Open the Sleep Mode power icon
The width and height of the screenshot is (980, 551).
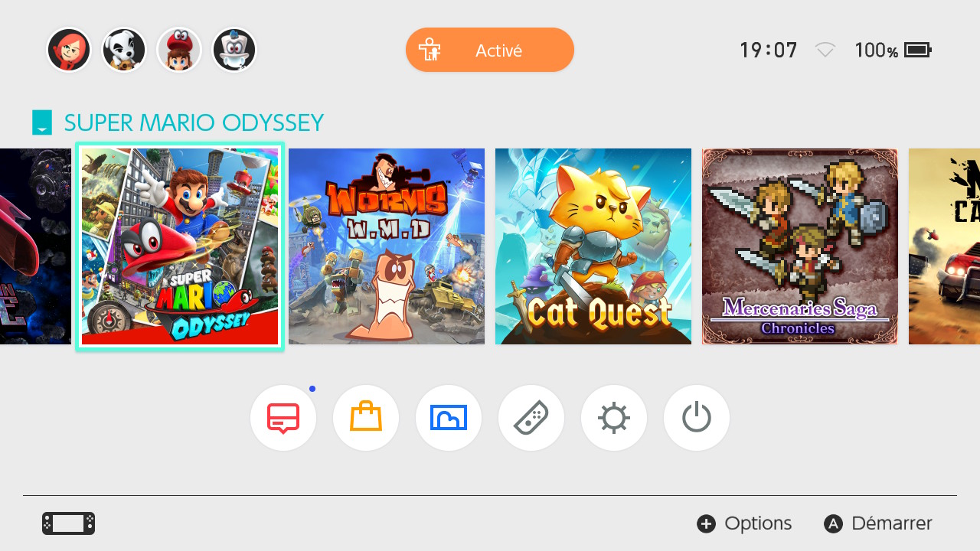click(x=697, y=418)
